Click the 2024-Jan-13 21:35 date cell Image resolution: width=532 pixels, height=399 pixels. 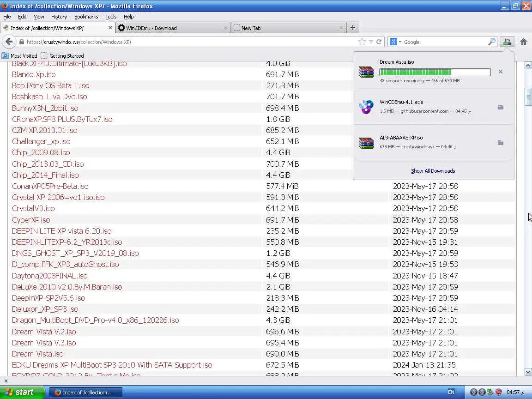pos(424,365)
